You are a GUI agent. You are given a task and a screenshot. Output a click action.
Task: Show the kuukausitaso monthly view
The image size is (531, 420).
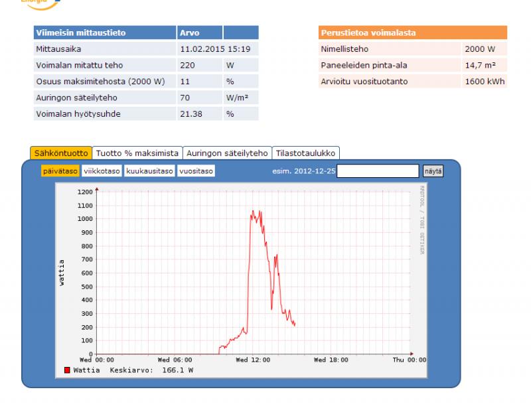[149, 171]
